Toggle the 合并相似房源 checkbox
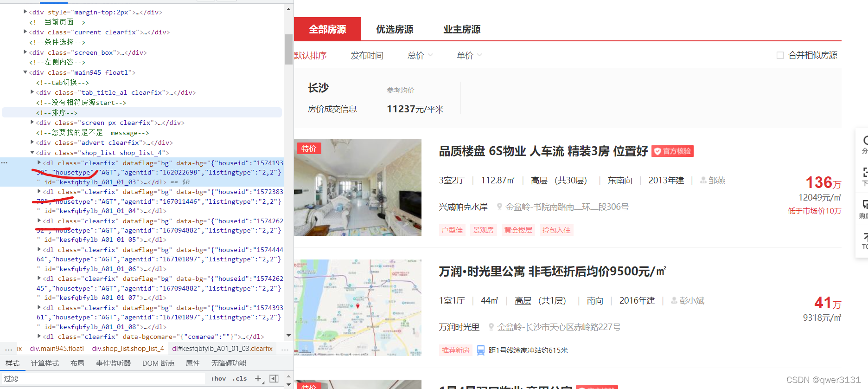The height and width of the screenshot is (389, 868). 780,55
